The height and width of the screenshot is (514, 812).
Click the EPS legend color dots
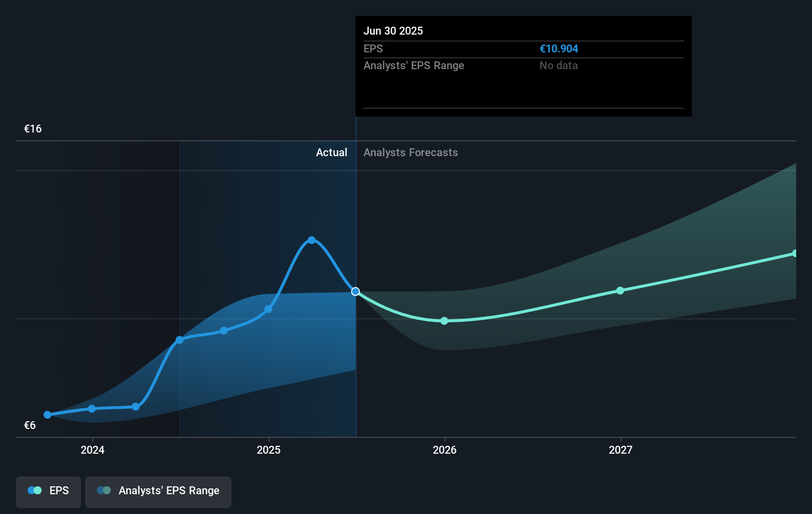35,490
